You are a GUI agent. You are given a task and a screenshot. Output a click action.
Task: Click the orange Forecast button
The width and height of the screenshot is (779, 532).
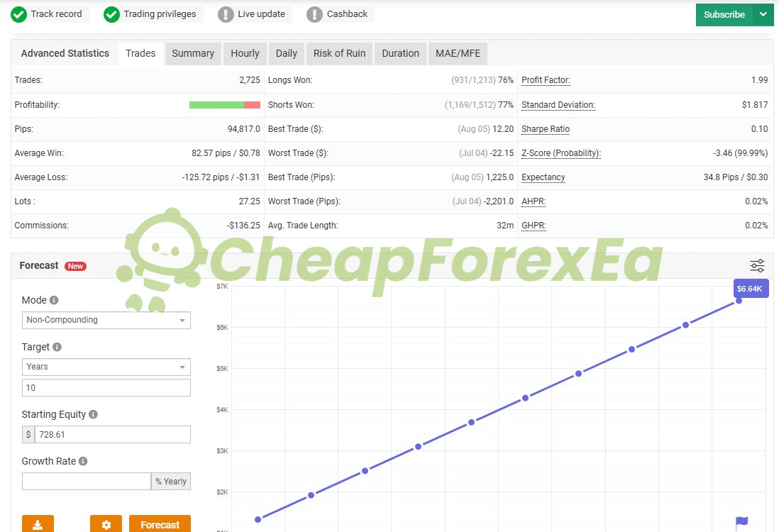160,524
